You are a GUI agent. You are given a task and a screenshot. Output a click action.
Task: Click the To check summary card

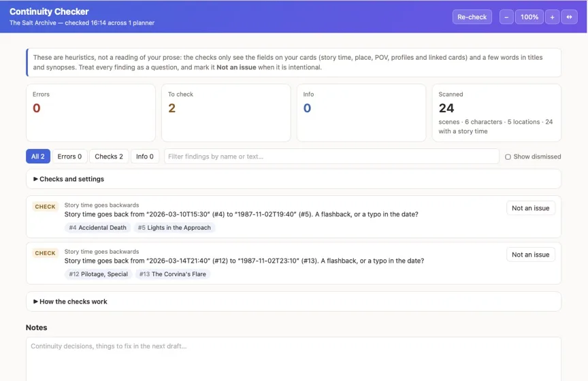pyautogui.click(x=226, y=113)
